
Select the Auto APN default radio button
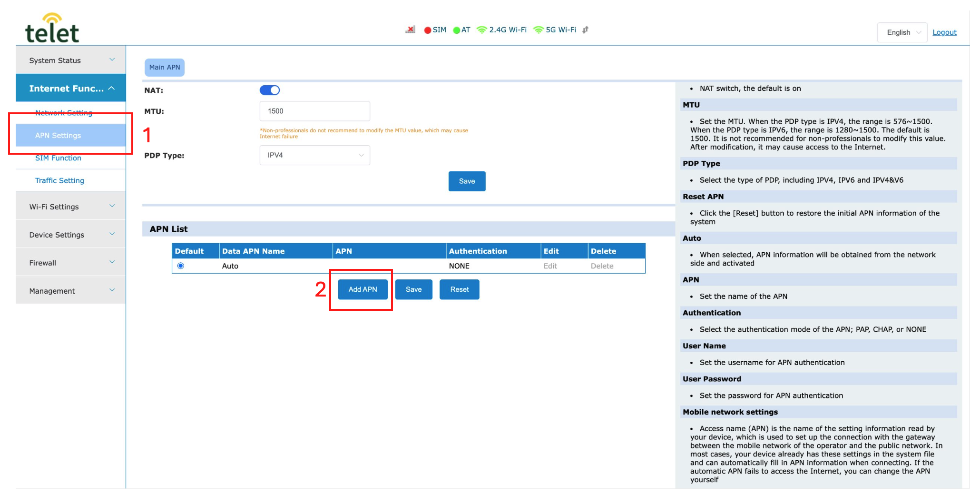pyautogui.click(x=181, y=266)
